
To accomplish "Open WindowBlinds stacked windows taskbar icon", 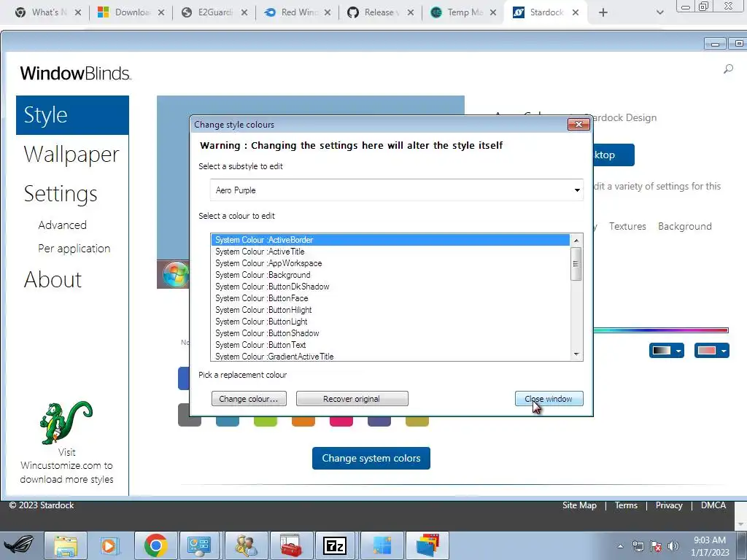I will point(427,545).
